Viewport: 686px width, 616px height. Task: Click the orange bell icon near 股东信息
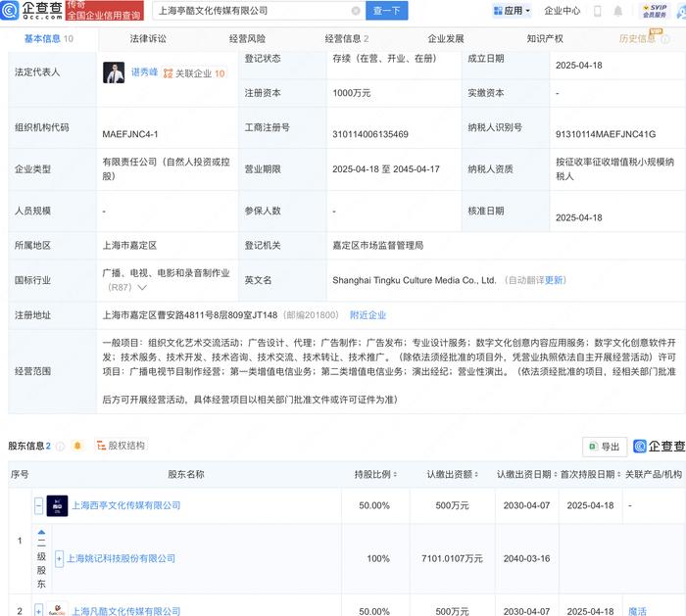click(x=77, y=446)
